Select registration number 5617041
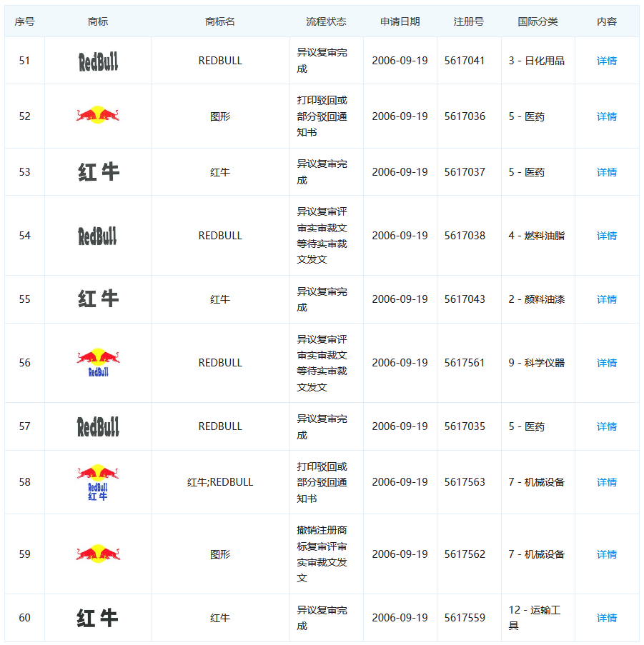This screenshot has width=644, height=645. pos(465,61)
